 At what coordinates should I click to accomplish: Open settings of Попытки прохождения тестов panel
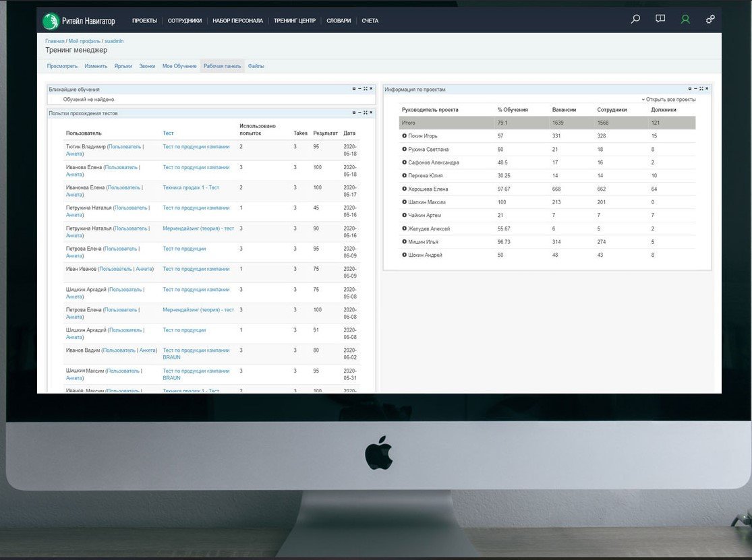354,113
